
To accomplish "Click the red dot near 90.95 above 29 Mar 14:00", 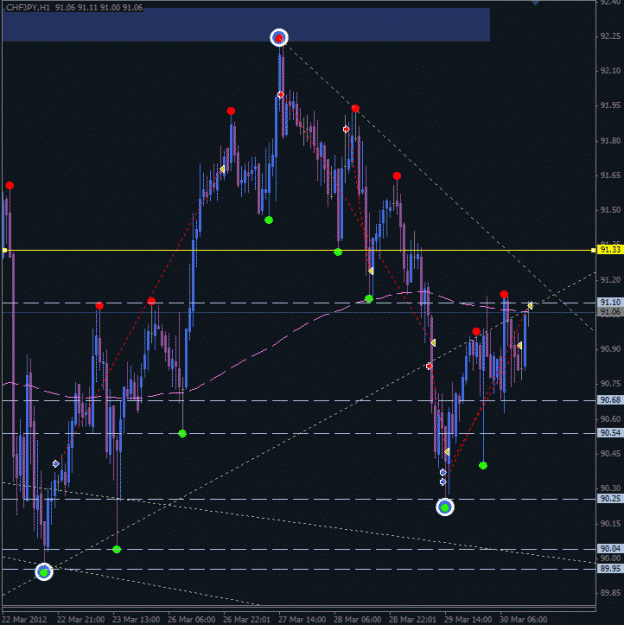I will pyautogui.click(x=476, y=332).
